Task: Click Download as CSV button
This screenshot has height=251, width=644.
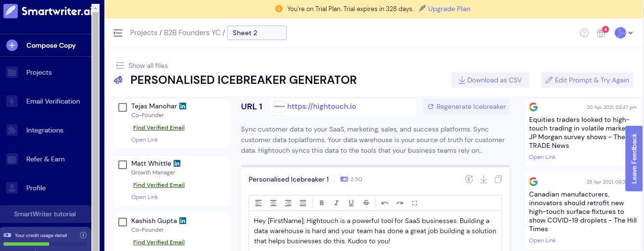Action: (x=490, y=80)
